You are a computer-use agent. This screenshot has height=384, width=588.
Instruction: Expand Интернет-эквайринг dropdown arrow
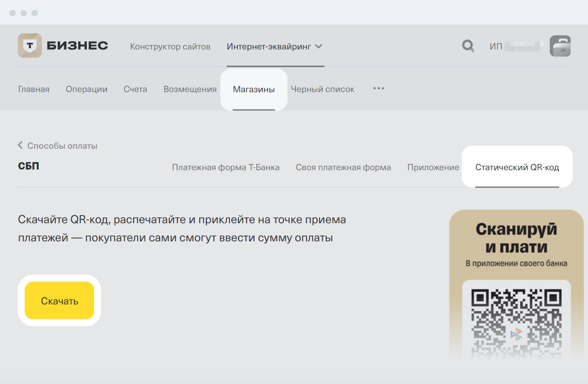pyautogui.click(x=319, y=46)
